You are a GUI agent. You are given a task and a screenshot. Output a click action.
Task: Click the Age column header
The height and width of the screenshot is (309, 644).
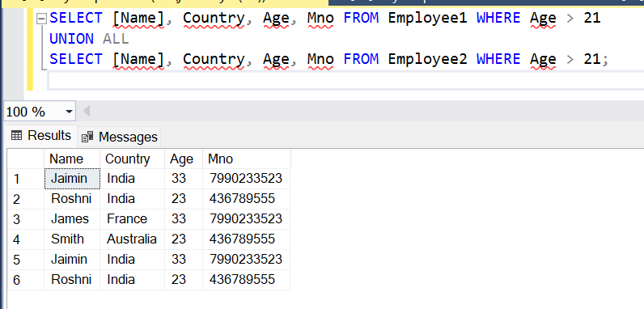(183, 159)
